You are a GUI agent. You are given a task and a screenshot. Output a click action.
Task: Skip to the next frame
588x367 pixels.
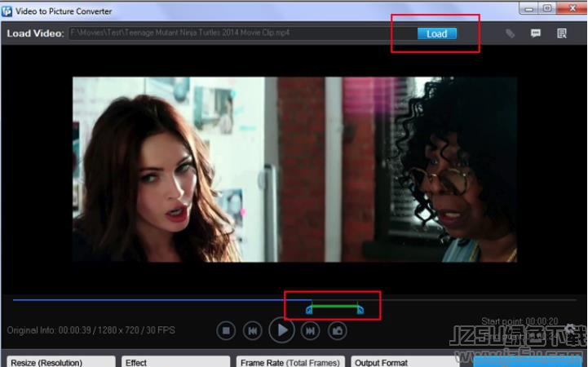310,330
